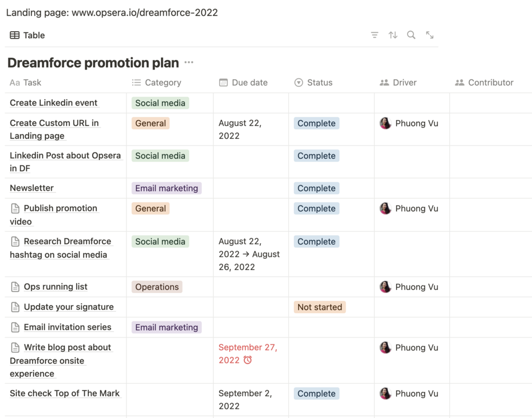Image resolution: width=532 pixels, height=418 pixels.
Task: Click the page icon for Ops running list
Action: pos(15,287)
